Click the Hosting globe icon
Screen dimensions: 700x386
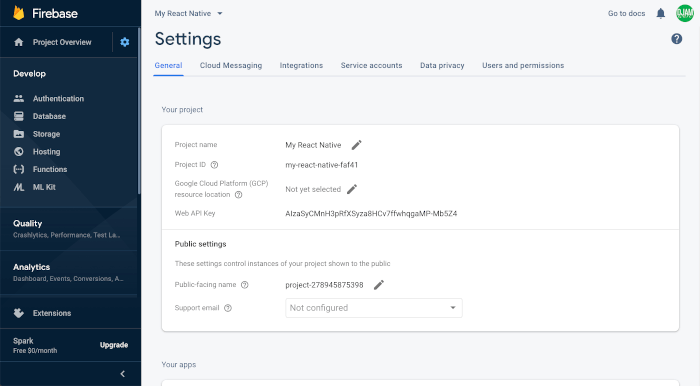point(19,152)
